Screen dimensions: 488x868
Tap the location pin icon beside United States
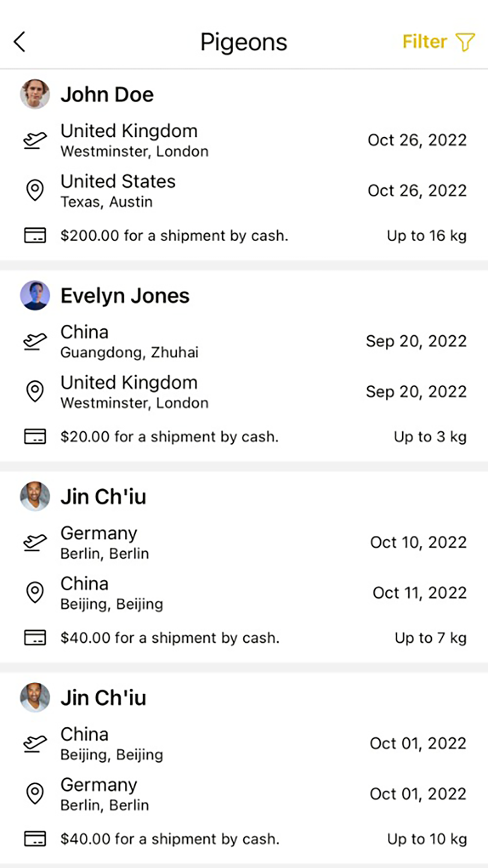(35, 190)
